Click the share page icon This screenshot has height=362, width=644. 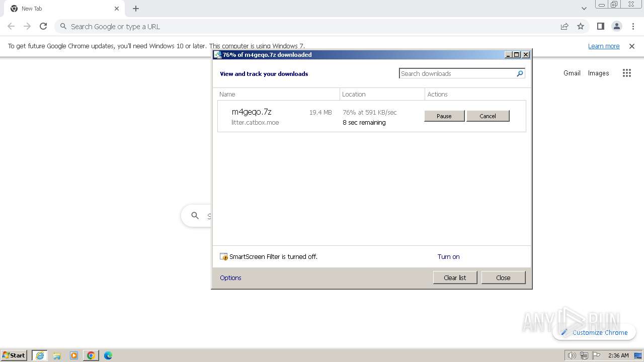tap(565, 27)
